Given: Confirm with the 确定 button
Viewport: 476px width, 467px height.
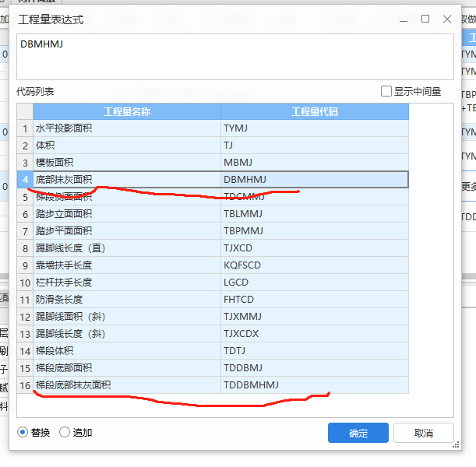Looking at the screenshot, I should (358, 433).
